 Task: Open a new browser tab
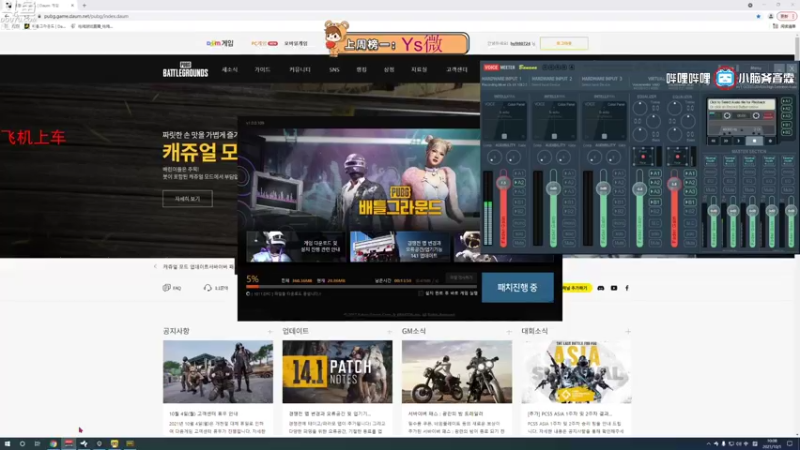84,5
